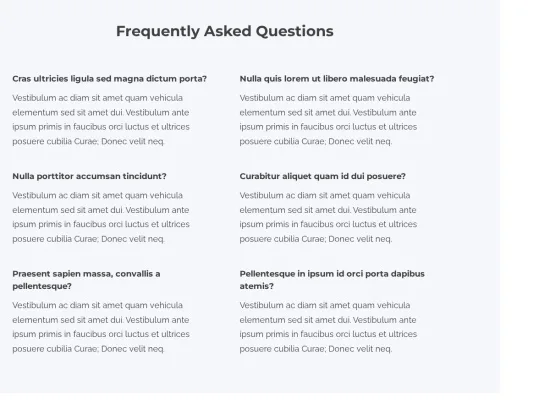The image size is (550, 408).
Task: Select the question 'Cras ultricies ligula sed magna dictum porta?'
Action: (109, 79)
